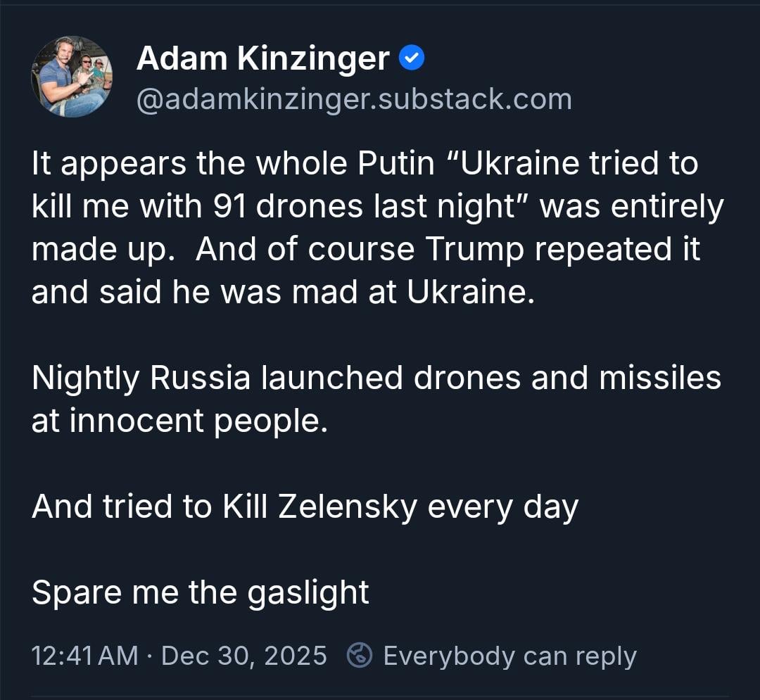
Task: Click the 12:41 AM timestamp
Action: pyautogui.click(x=84, y=656)
